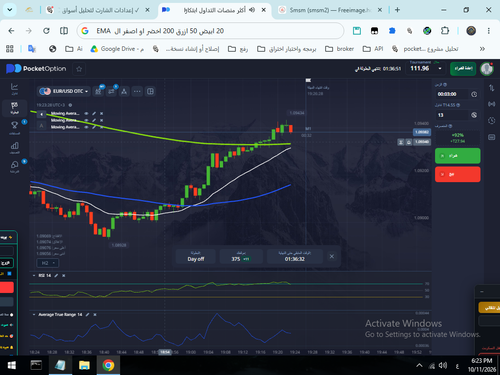Open the tournaments flag icon in left sidebar

(14, 107)
